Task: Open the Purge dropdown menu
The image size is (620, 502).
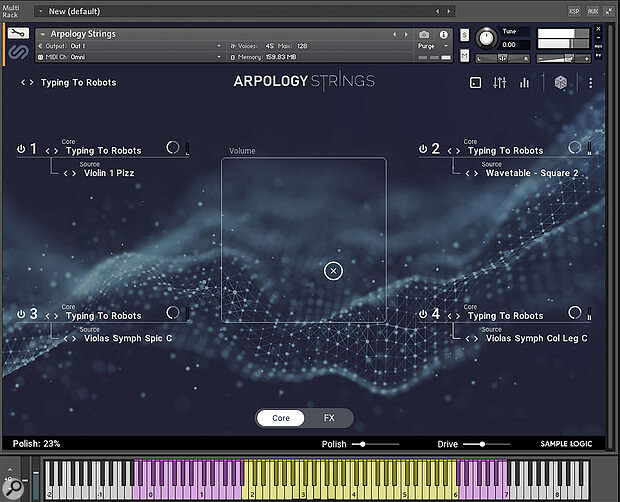Action: pos(433,46)
